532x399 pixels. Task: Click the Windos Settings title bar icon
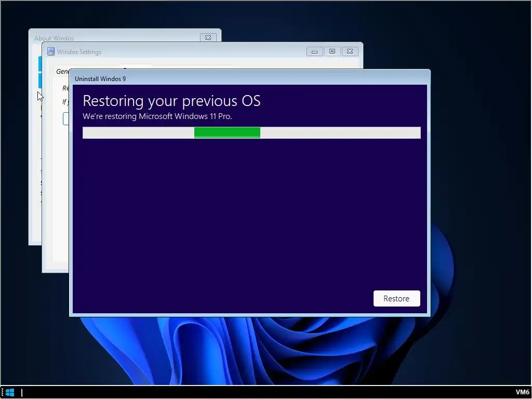coord(51,51)
